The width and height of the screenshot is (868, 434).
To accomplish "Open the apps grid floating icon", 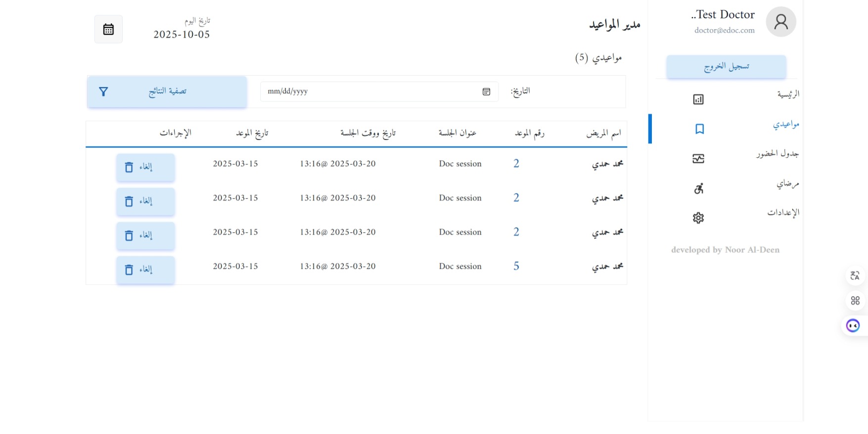I will click(855, 300).
